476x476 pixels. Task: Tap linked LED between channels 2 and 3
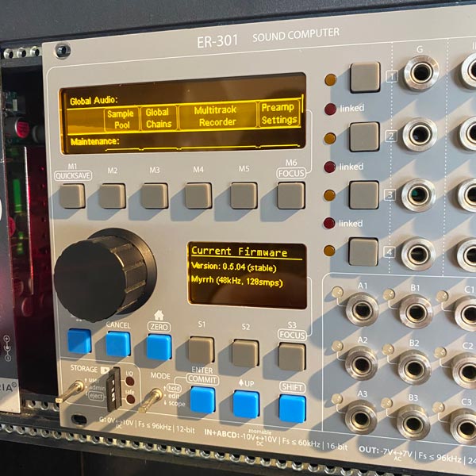(330, 167)
